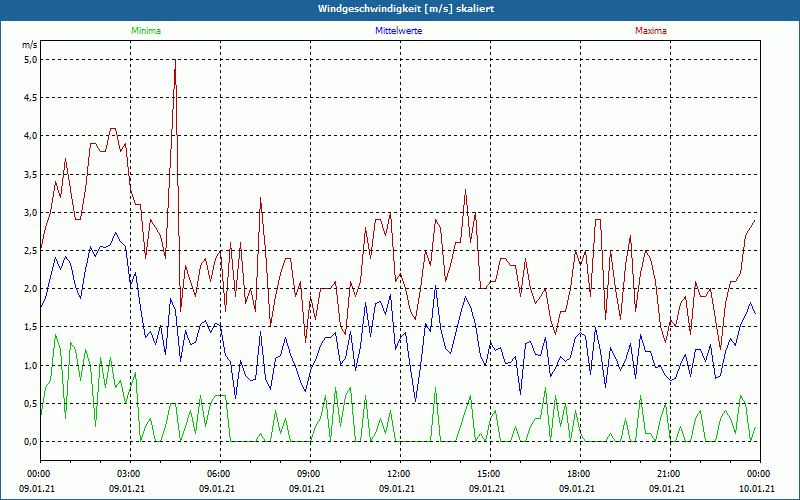800x500 pixels.
Task: Click the 3,0 y-axis value
Action: (30, 212)
